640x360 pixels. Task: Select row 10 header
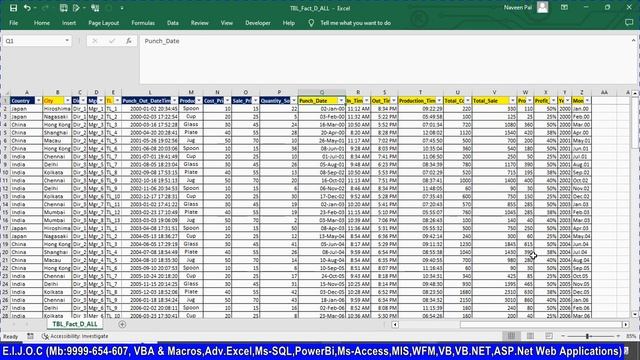pyautogui.click(x=5, y=172)
